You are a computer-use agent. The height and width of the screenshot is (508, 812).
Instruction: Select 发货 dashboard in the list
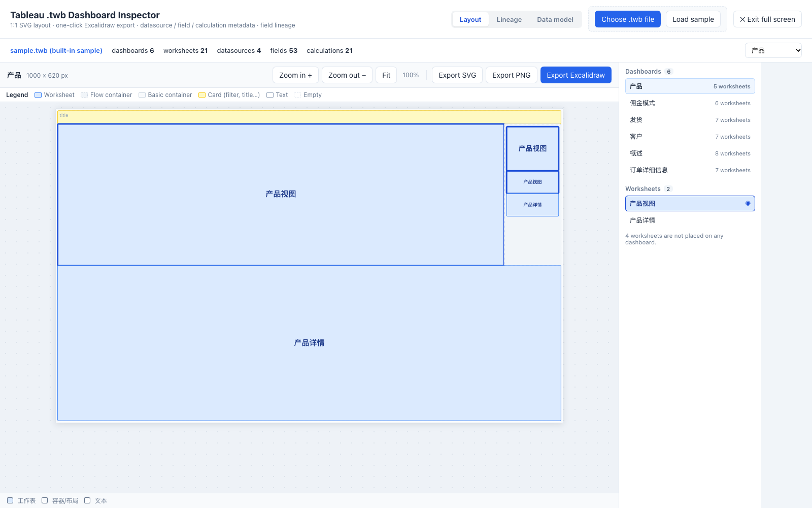point(690,120)
